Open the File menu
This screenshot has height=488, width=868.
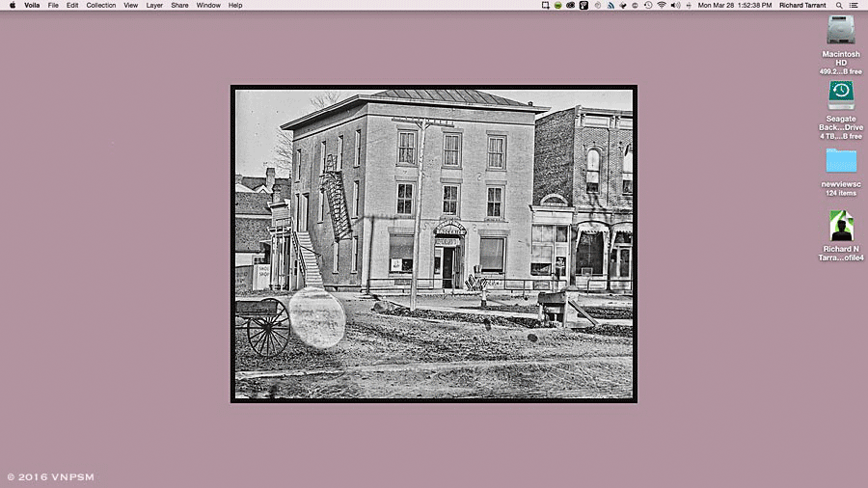[53, 5]
